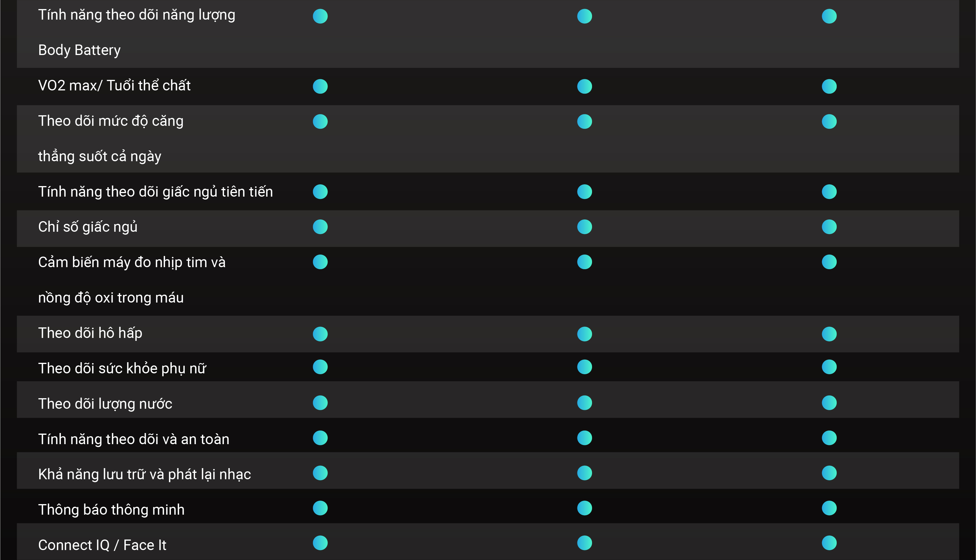Select the Connect IQ / Face It label

(x=102, y=545)
